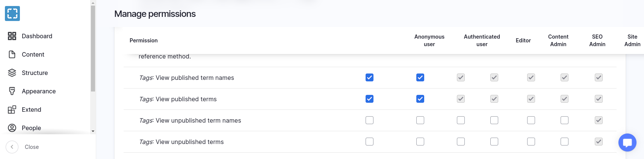Click the People user icon
The width and height of the screenshot is (644, 159).
12,128
